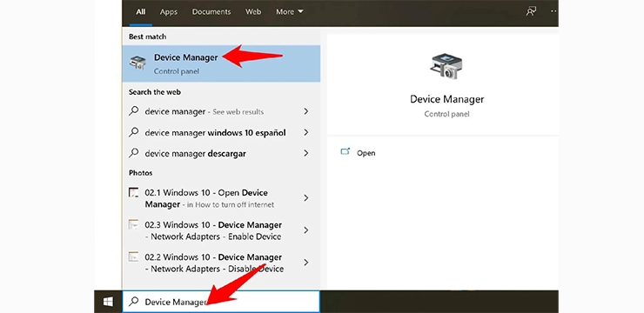Click the Windows Start button
644x313 pixels.
108,302
